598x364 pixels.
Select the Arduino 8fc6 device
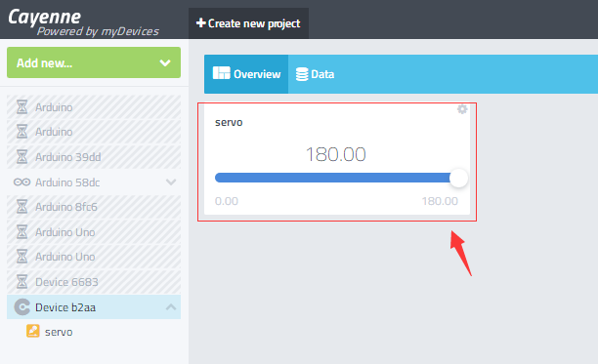[x=94, y=207]
